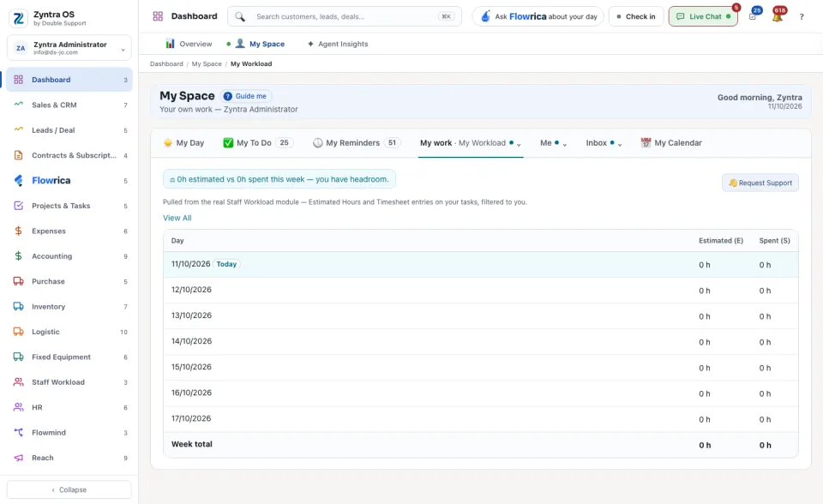Open the Flowrica sidebar icon
The width and height of the screenshot is (823, 504).
click(18, 181)
